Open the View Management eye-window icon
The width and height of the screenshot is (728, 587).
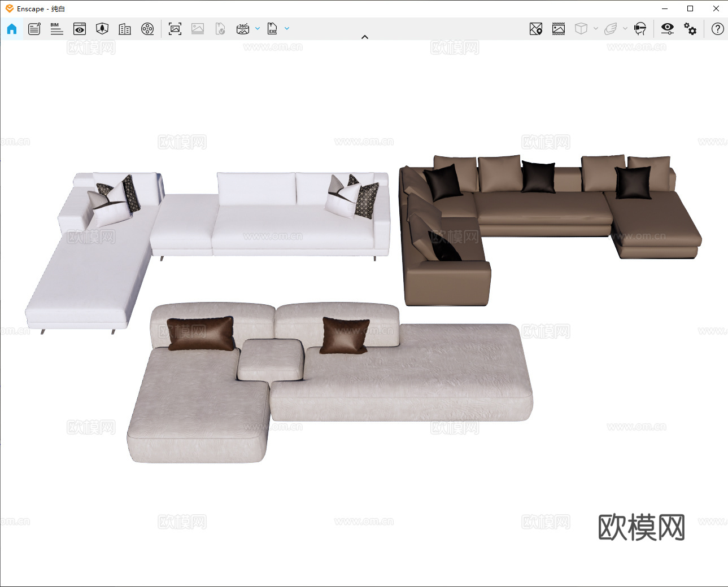(x=80, y=29)
